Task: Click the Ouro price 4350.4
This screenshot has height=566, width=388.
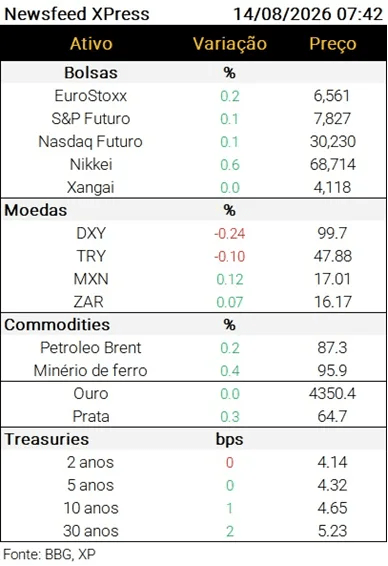Action: [x=332, y=393]
